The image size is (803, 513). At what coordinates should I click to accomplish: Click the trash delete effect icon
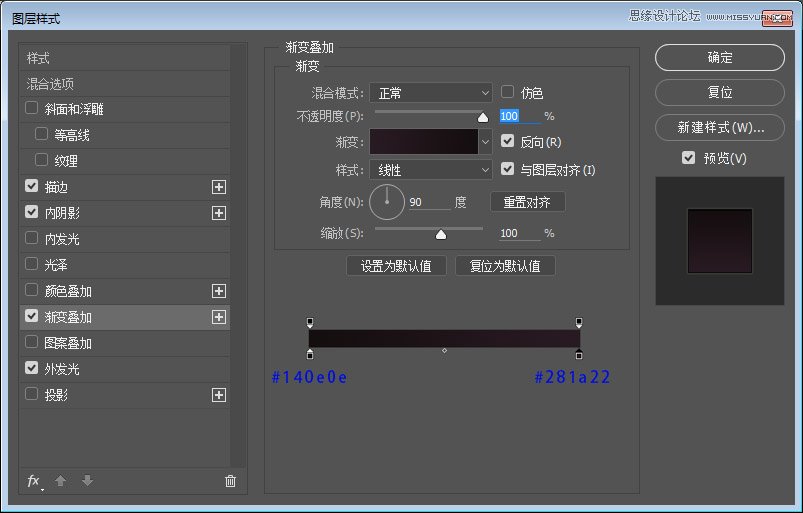click(230, 481)
